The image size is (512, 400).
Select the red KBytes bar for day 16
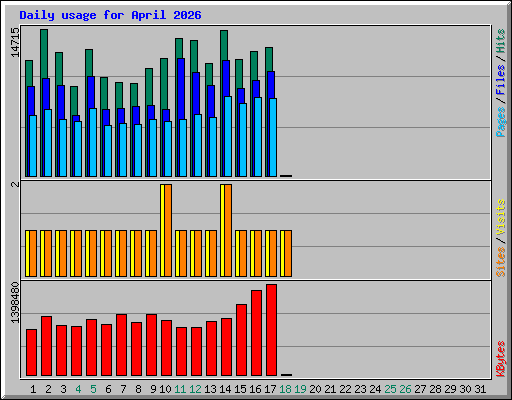[256, 333]
